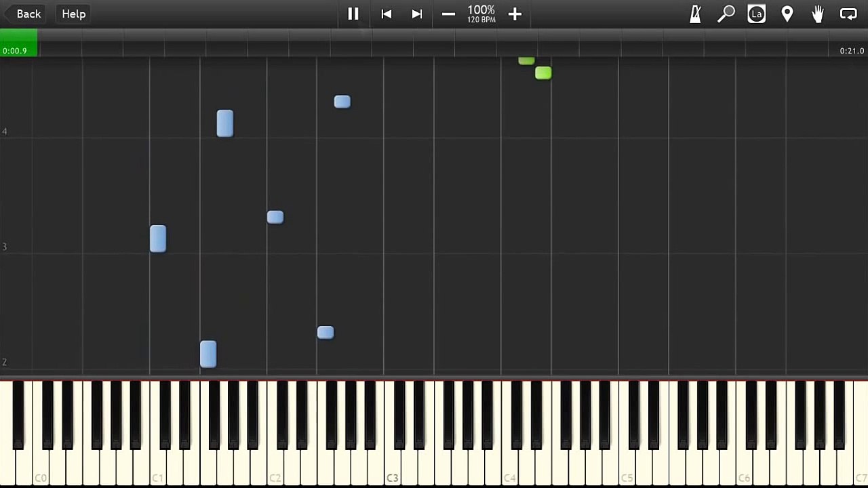Click the tall blue note near measure 4
Viewport: 868px width, 488px height.
(x=225, y=123)
